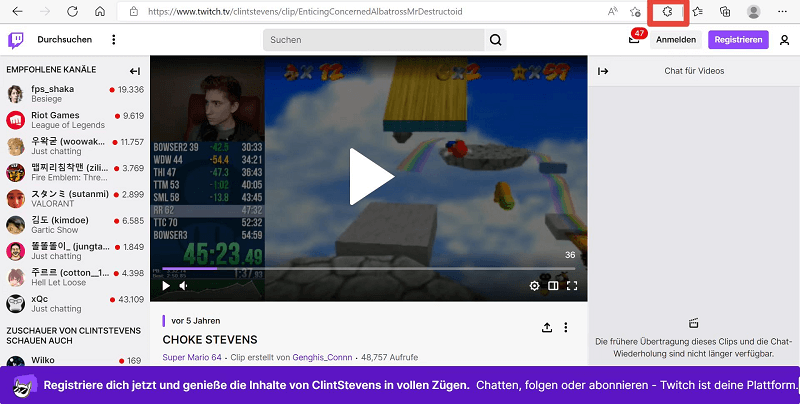Open the favorites list icon
Viewport: 800px width, 404px height.
click(x=697, y=11)
